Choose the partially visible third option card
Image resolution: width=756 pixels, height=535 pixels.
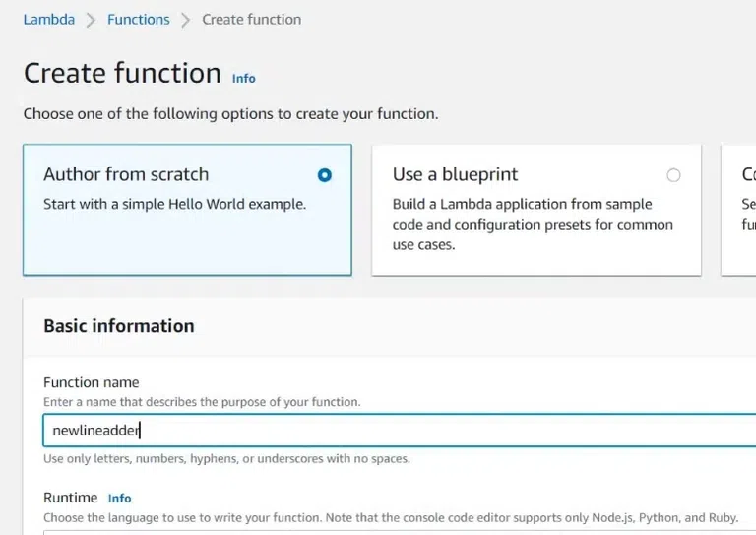(x=740, y=209)
